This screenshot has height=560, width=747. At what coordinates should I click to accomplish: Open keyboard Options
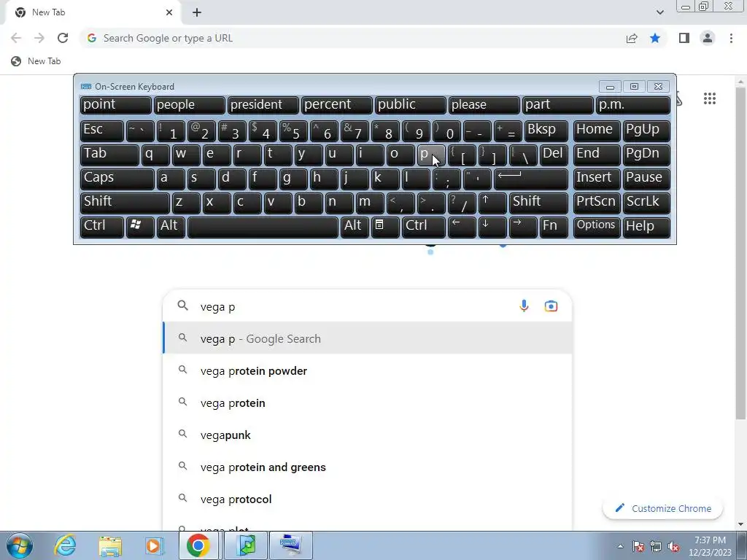pyautogui.click(x=597, y=227)
